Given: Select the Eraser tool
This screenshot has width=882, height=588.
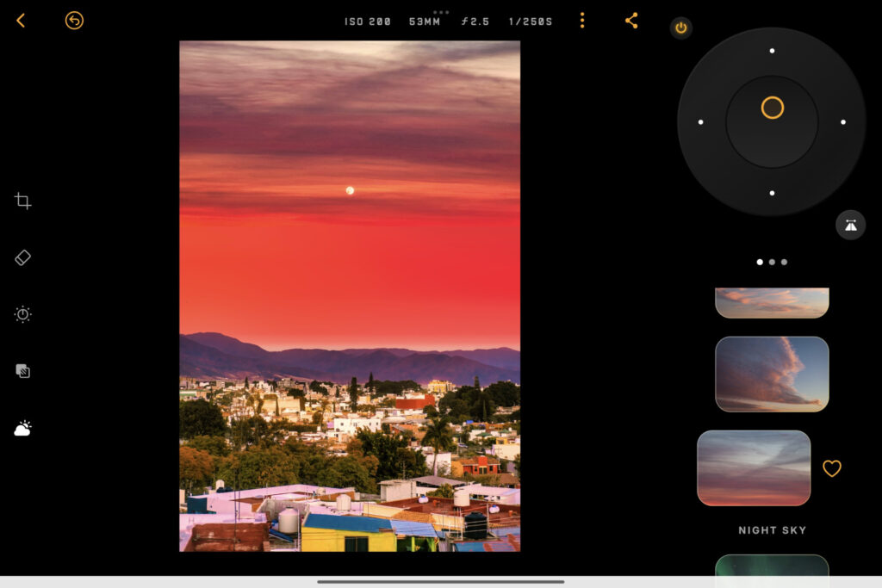Looking at the screenshot, I should 22,257.
